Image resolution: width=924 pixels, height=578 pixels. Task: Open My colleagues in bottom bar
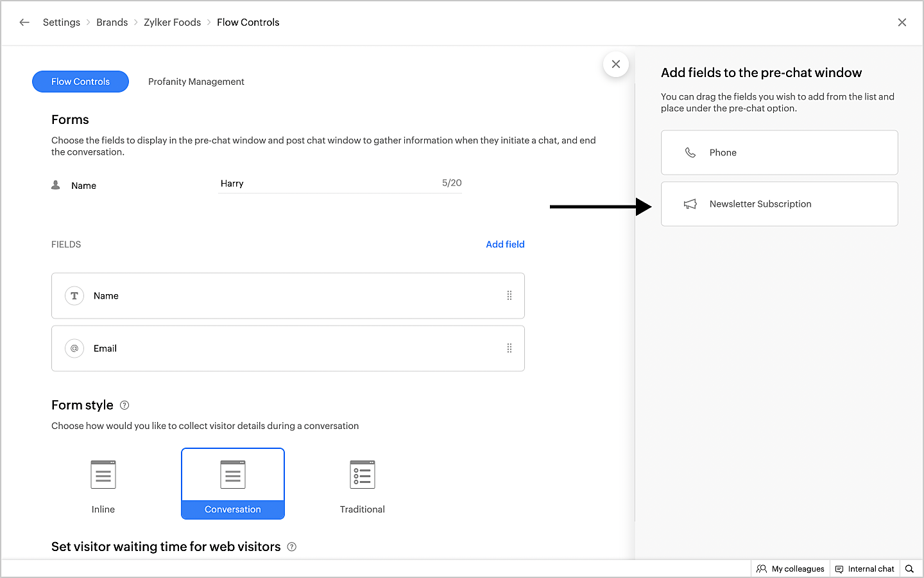pyautogui.click(x=791, y=569)
